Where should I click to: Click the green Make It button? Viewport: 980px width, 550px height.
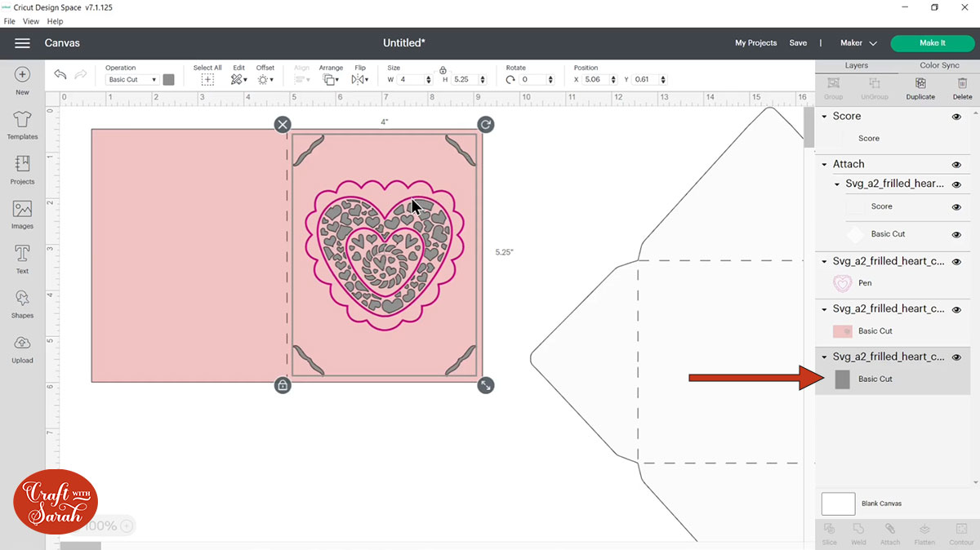(932, 43)
